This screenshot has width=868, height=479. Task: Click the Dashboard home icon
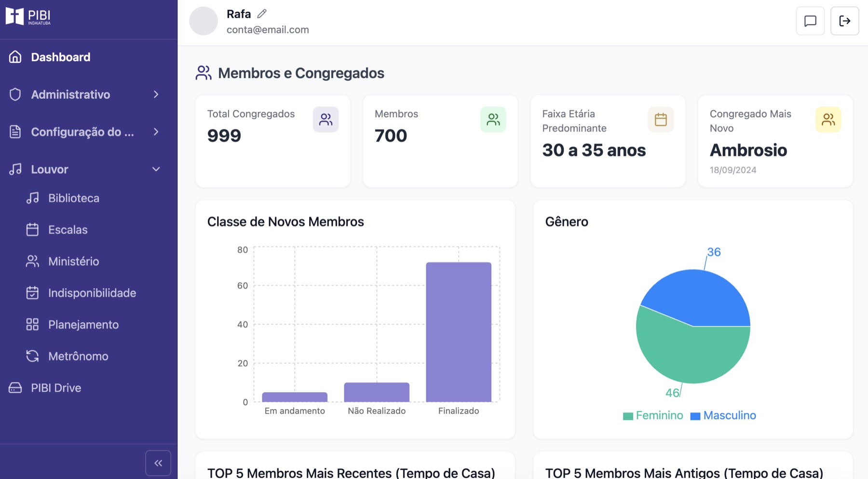pyautogui.click(x=15, y=57)
